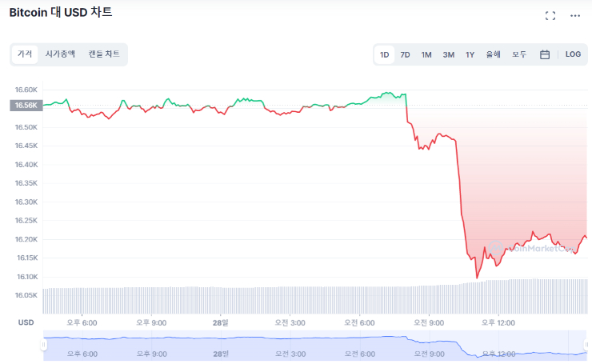Viewport: 592px width, 364px height.
Task: Select the 1Y time range
Action: tap(470, 54)
